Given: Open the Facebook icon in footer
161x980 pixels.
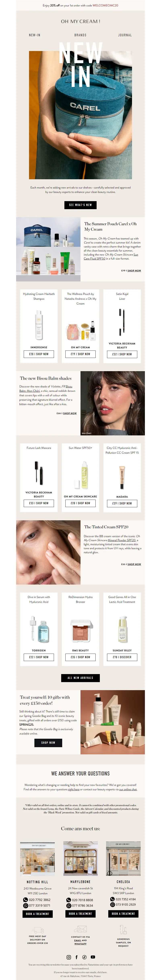Looking at the screenshot, I should (x=76, y=957).
